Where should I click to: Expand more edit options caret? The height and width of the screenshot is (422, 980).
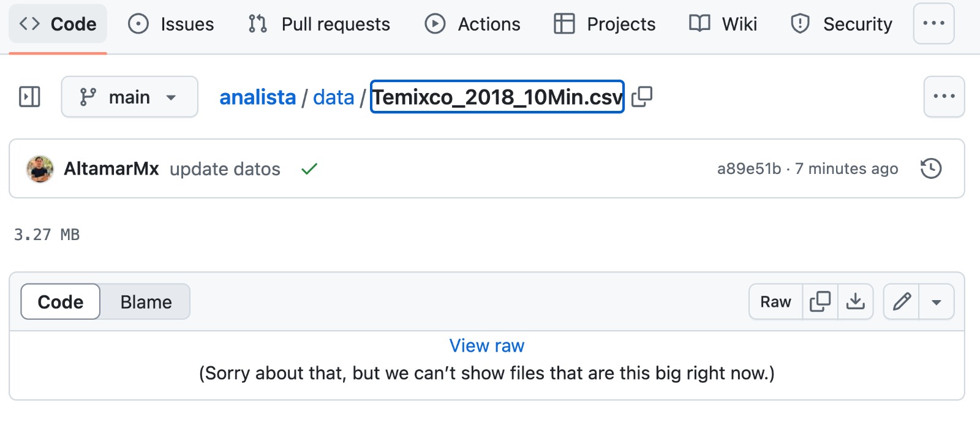[x=936, y=302]
